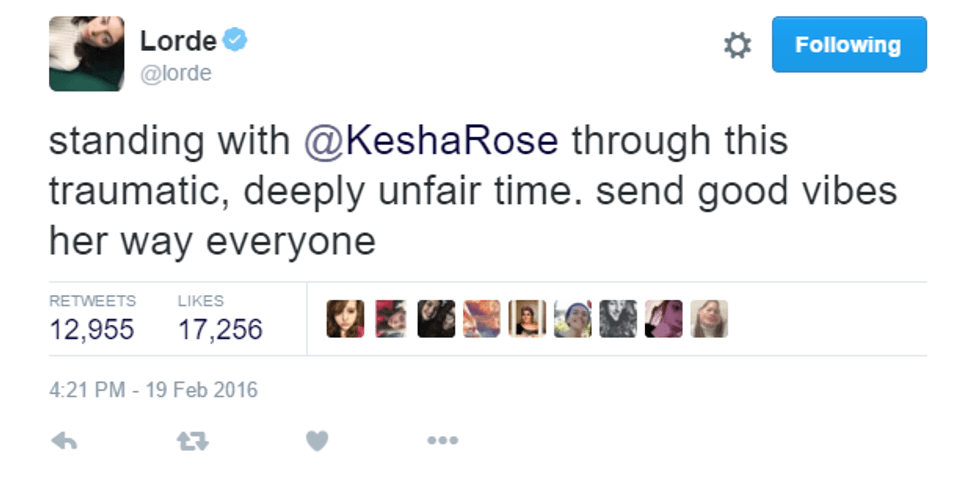Click the seventh liker avatar
The image size is (980, 483).
point(618,319)
